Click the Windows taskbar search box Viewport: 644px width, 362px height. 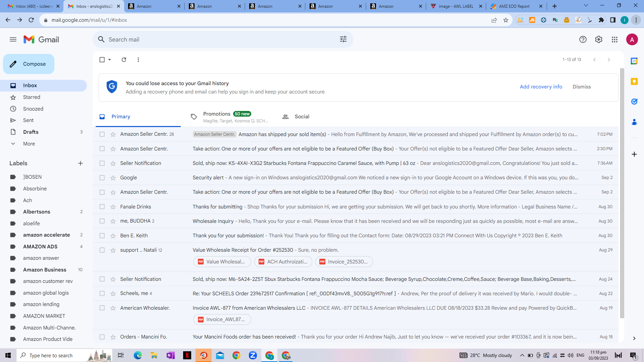coord(64,355)
